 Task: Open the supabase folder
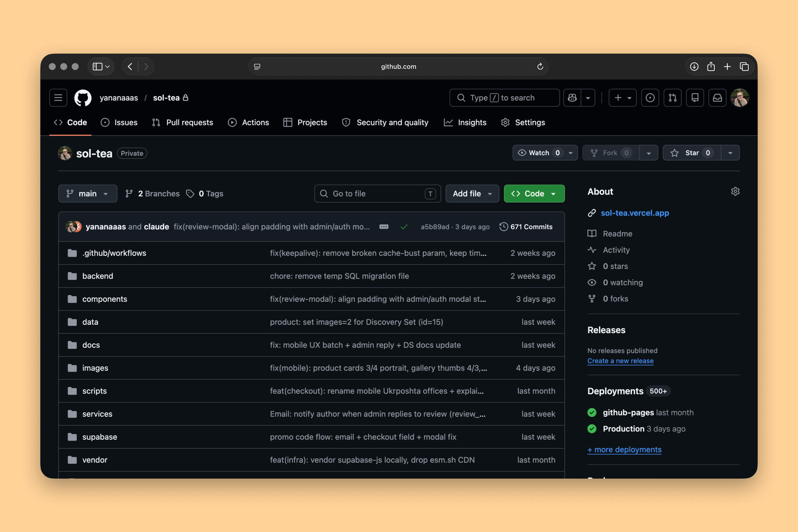100,437
